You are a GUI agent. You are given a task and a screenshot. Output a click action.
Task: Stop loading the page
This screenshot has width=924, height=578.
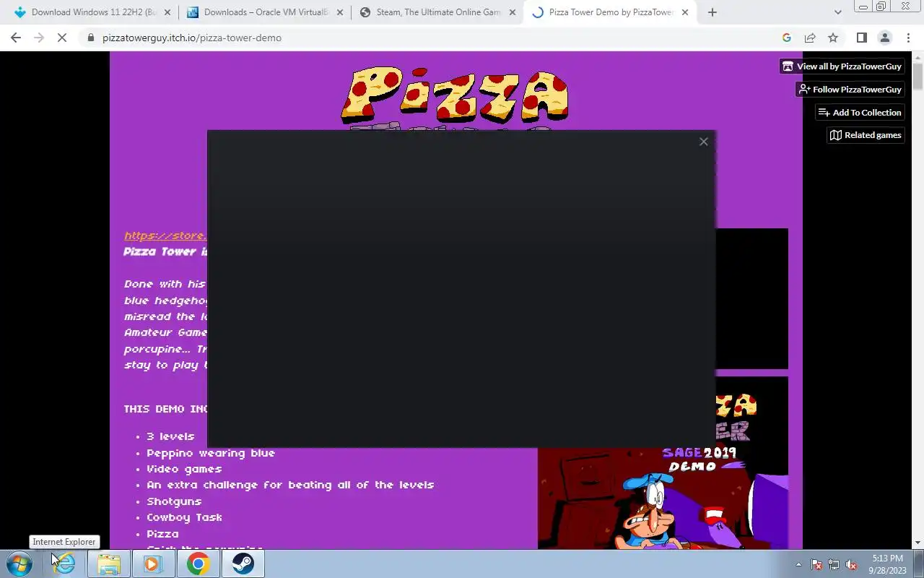click(62, 38)
